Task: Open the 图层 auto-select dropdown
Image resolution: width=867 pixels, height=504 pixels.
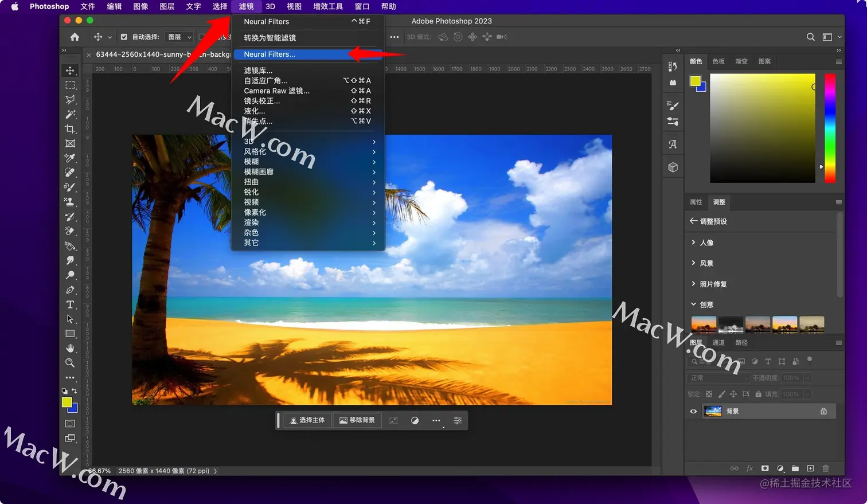Action: [179, 37]
